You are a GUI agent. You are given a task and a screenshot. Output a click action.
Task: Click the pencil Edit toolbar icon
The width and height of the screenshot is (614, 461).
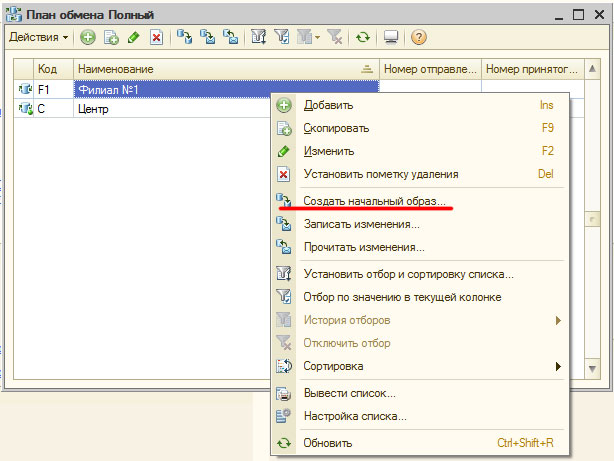coord(133,37)
